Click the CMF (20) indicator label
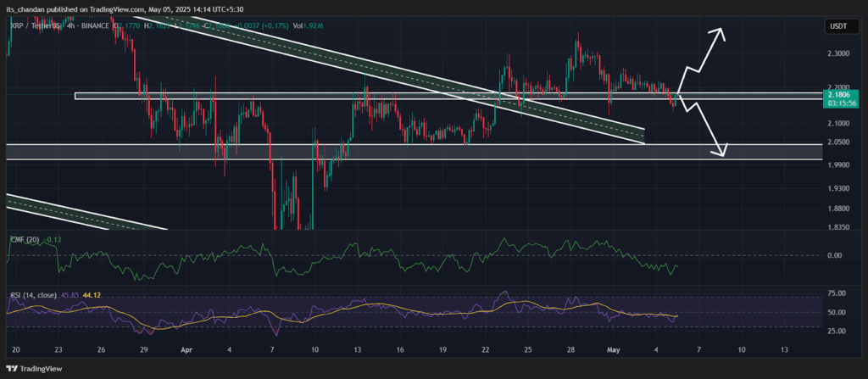The image size is (868, 379). pos(25,239)
